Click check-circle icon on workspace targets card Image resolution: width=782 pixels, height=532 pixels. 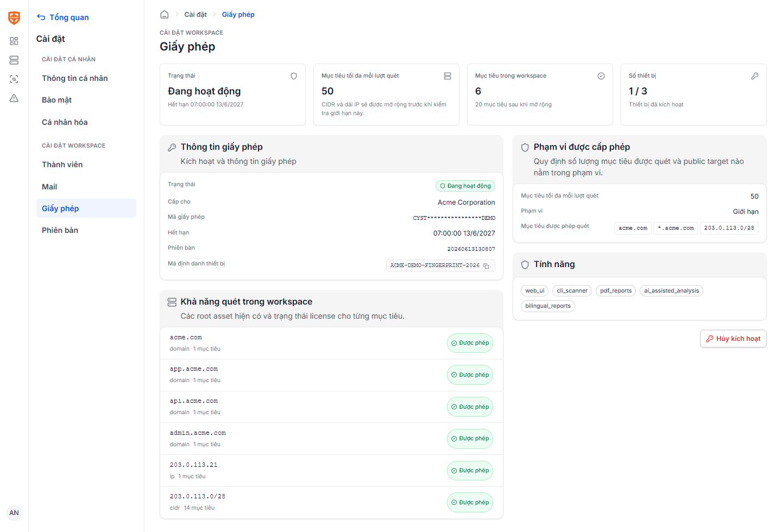pos(601,76)
